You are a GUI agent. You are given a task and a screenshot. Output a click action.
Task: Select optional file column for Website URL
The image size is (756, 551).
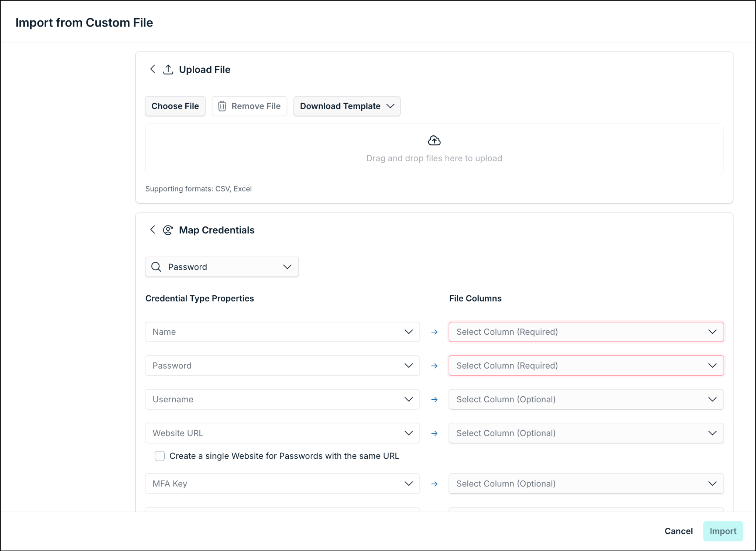click(x=586, y=433)
